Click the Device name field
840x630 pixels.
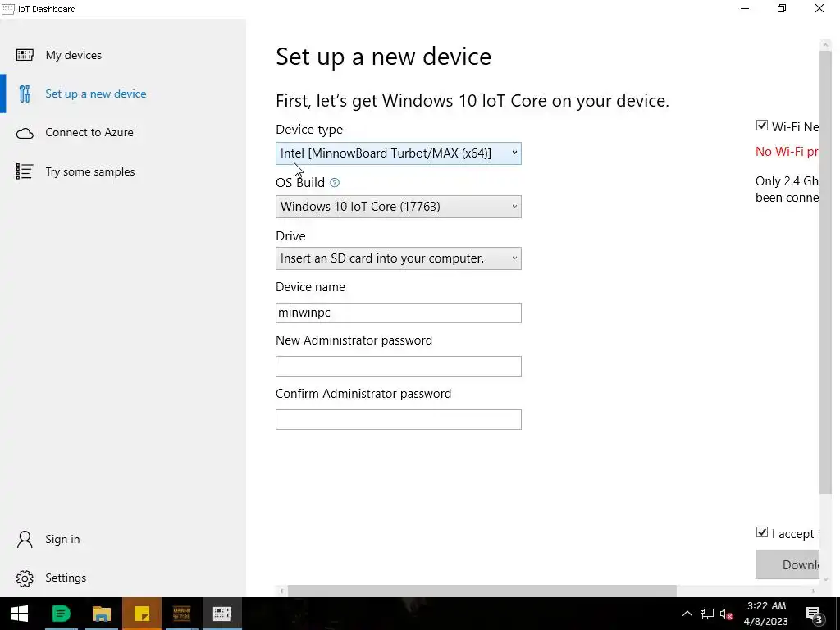pyautogui.click(x=399, y=313)
